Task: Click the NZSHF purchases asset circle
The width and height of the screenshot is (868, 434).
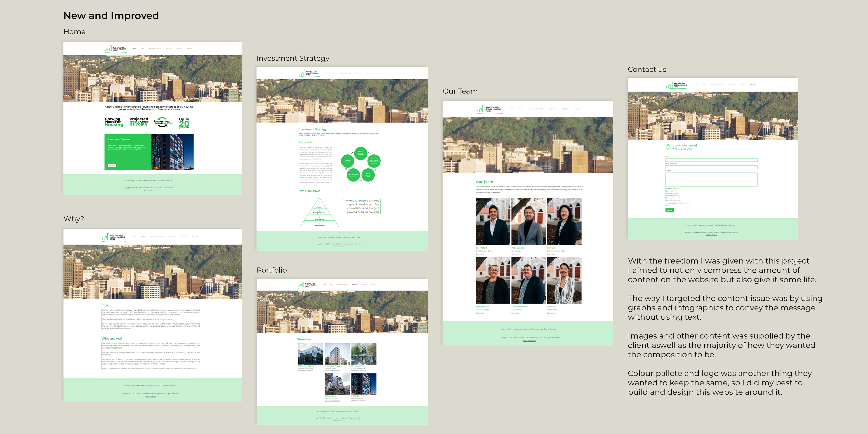Action: [368, 175]
